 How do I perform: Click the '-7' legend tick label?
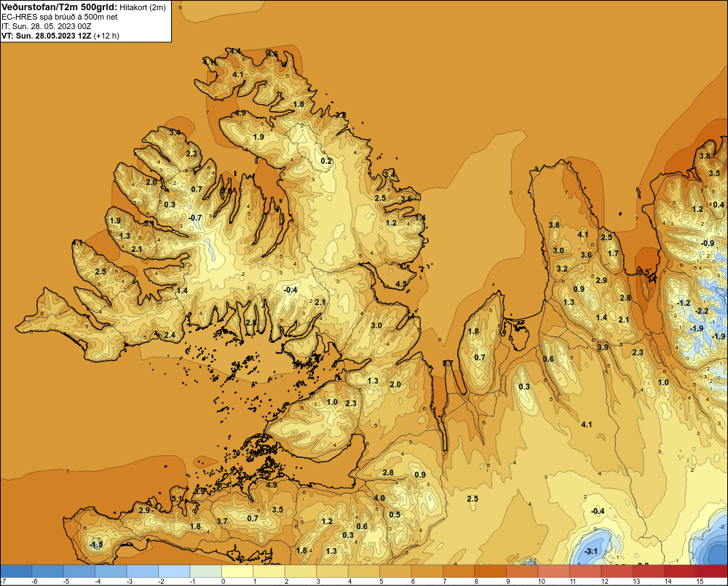pyautogui.click(x=3, y=582)
